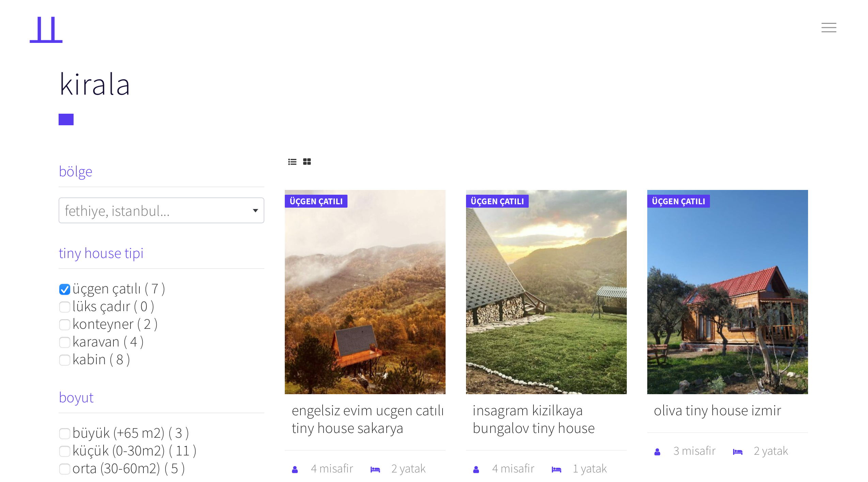This screenshot has width=868, height=482.
Task: Open the oliva tiny house izmir listing
Action: (718, 411)
